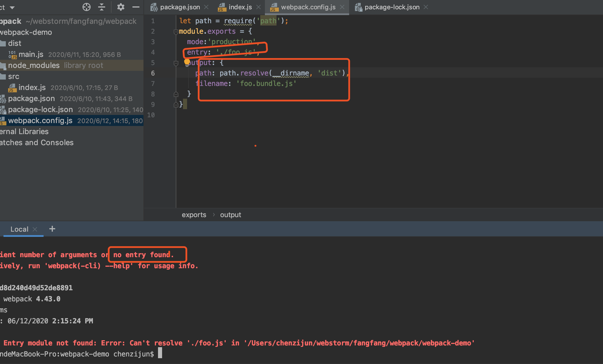The image size is (603, 364).
Task: Click the package-lock.json tab file icon
Action: click(x=358, y=7)
